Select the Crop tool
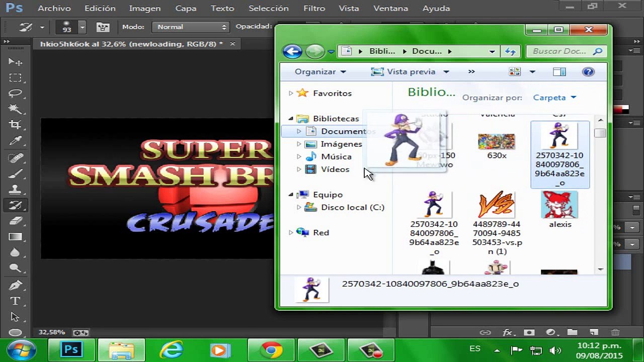The image size is (644, 362). [15, 125]
